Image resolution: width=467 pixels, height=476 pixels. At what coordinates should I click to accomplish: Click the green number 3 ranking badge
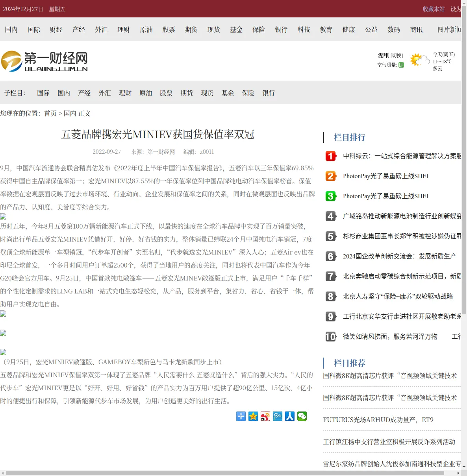(x=331, y=196)
